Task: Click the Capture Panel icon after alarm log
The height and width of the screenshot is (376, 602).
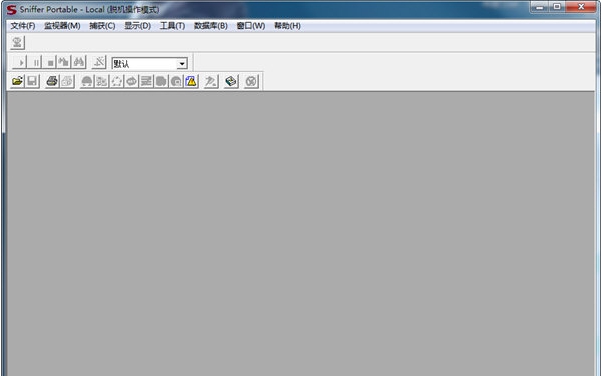Action: coord(211,81)
